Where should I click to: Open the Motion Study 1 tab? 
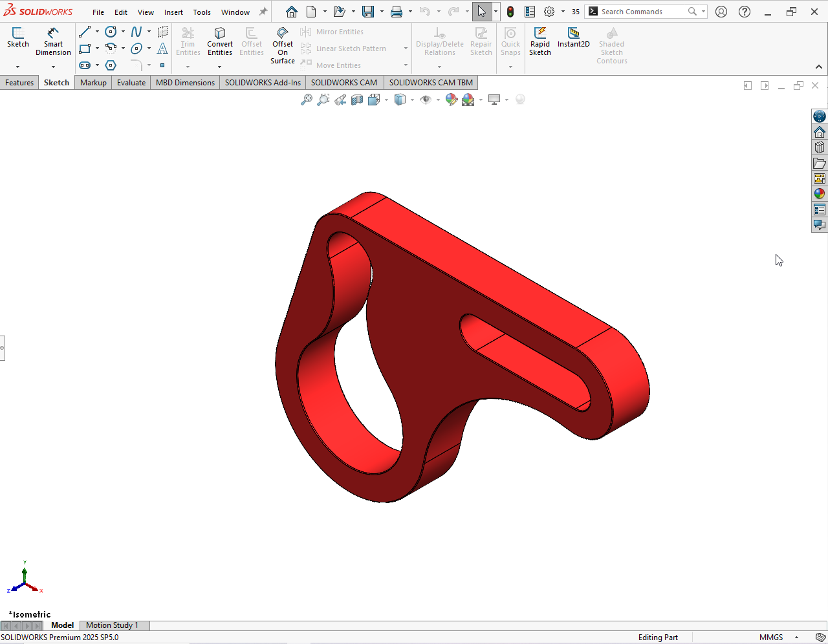tap(112, 625)
